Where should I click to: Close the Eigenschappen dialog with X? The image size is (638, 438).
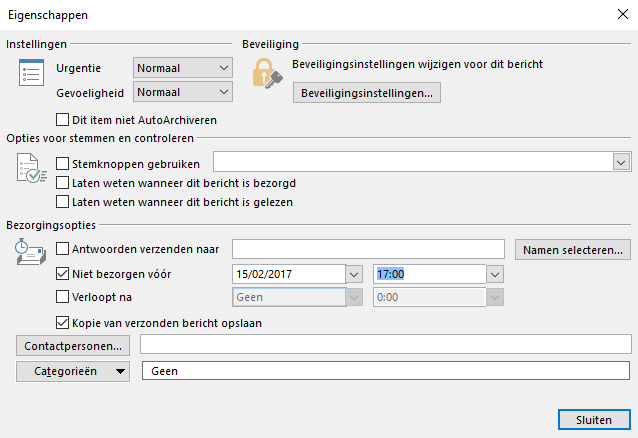623,14
